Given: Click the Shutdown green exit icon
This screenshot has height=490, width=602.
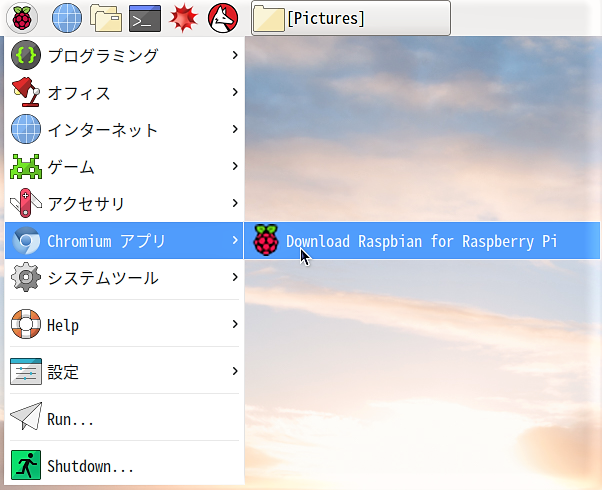Looking at the screenshot, I should (x=26, y=465).
